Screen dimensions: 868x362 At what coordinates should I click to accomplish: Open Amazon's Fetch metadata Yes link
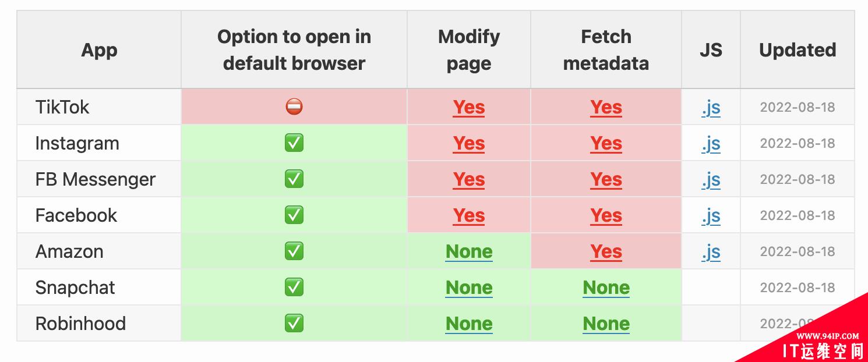606,252
